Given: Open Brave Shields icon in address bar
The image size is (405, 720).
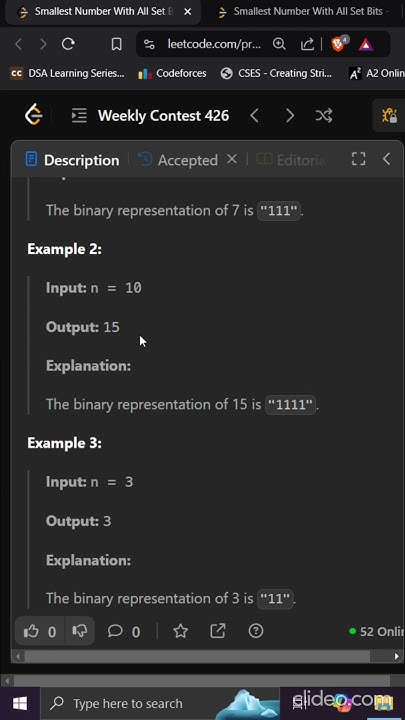Looking at the screenshot, I should click(339, 44).
